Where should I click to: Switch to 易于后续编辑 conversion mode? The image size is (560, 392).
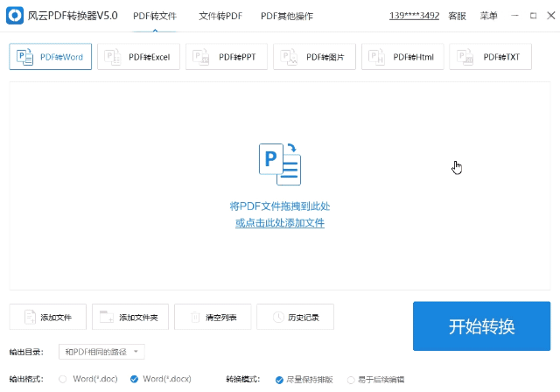click(x=352, y=380)
